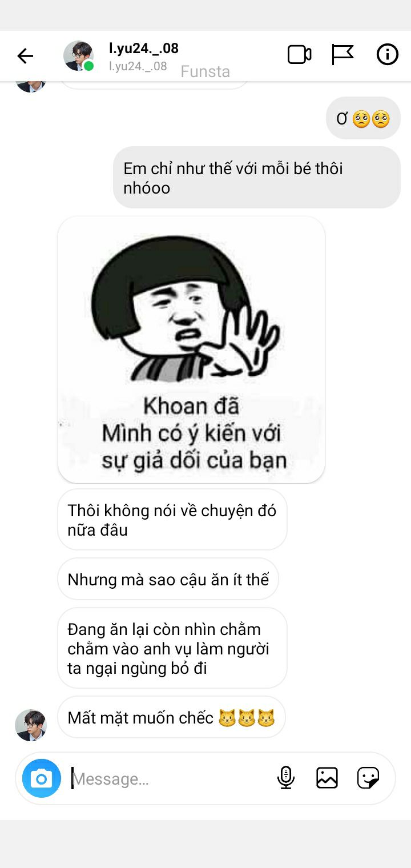
Task: Tap the 'Thôi không nói về chuyện đó' message
Action: (172, 520)
